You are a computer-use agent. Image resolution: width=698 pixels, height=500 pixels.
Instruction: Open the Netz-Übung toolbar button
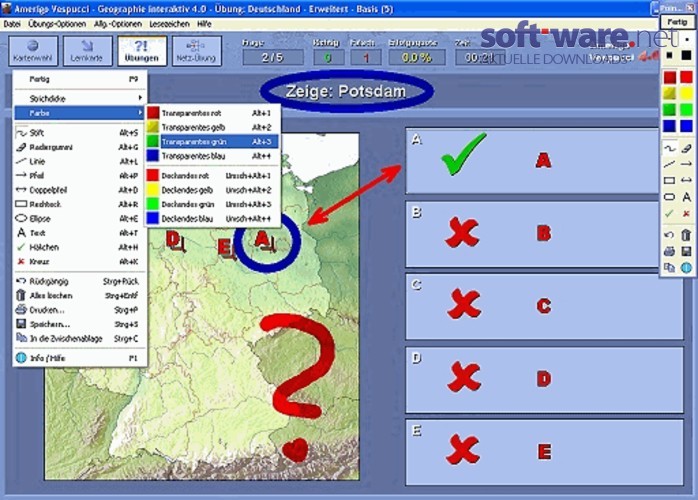196,51
